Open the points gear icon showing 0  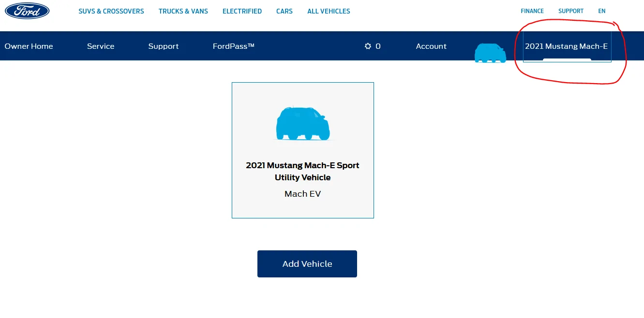coord(373,46)
